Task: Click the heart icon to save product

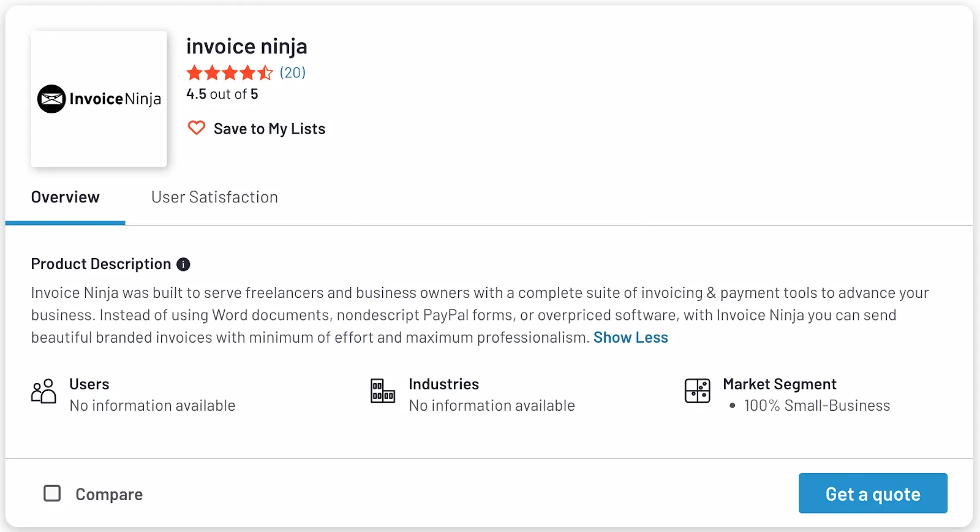Action: pyautogui.click(x=196, y=127)
